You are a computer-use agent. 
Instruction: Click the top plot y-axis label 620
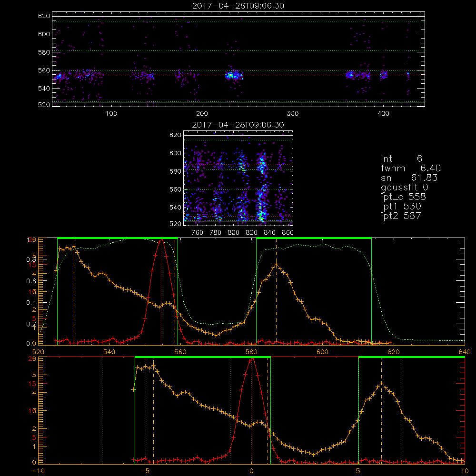[44, 16]
